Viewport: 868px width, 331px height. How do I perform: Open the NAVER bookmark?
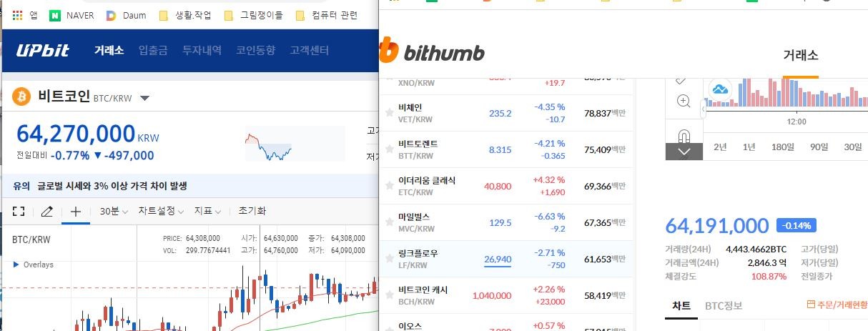click(72, 15)
